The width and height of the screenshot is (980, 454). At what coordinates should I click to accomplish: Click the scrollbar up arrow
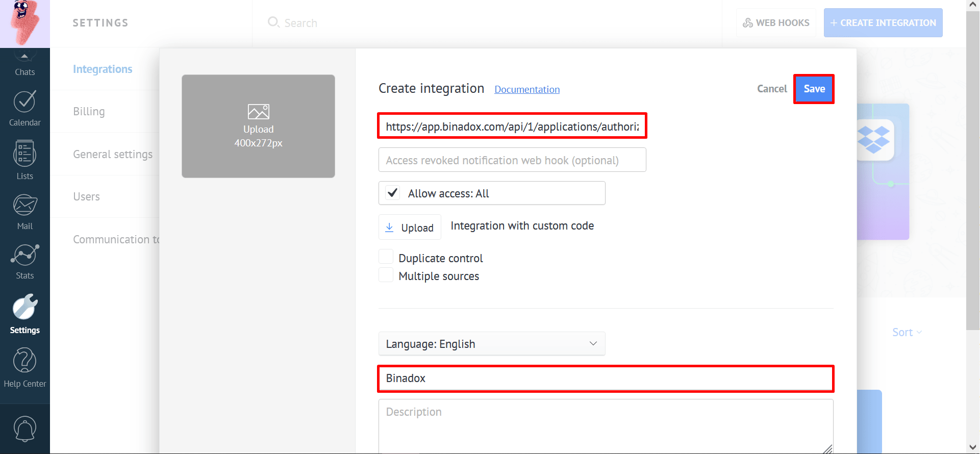click(973, 5)
